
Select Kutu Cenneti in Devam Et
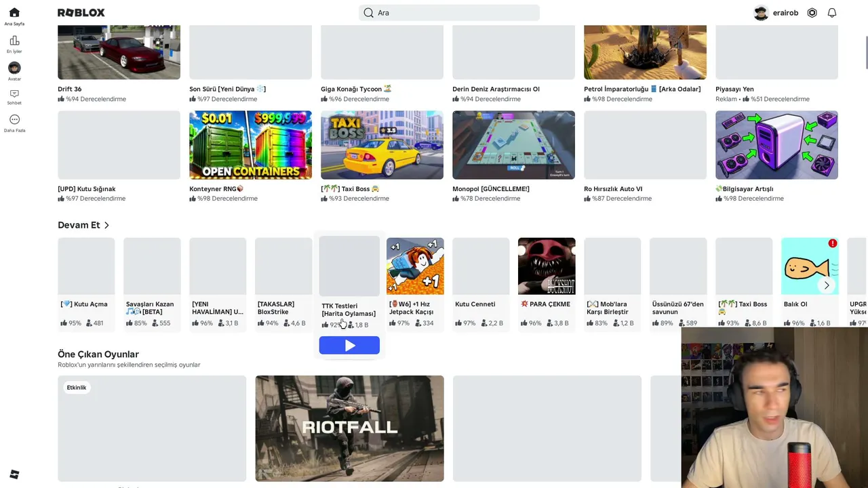click(x=481, y=283)
